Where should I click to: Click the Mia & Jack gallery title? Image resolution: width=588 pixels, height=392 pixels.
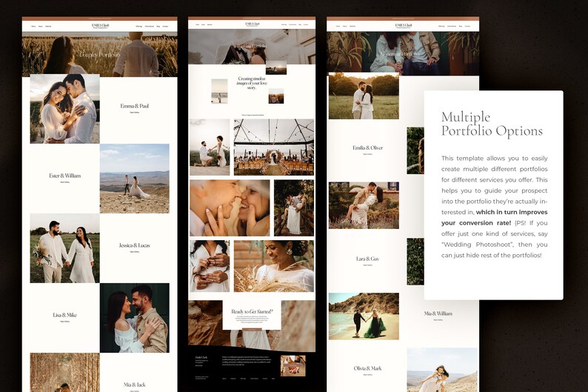click(x=135, y=385)
